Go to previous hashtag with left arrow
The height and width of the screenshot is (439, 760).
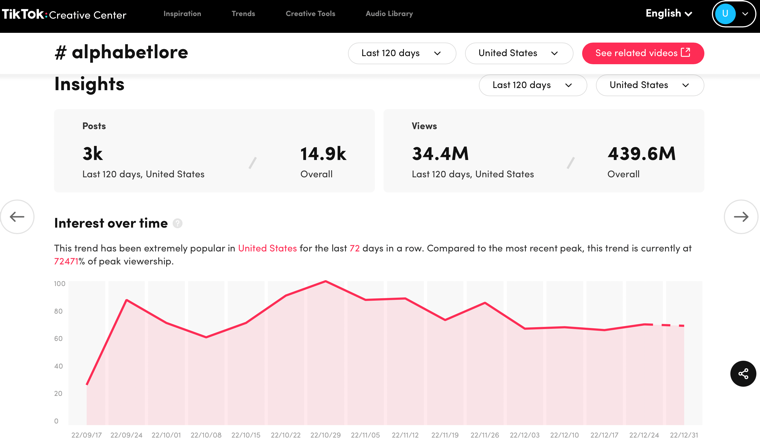[x=17, y=217]
